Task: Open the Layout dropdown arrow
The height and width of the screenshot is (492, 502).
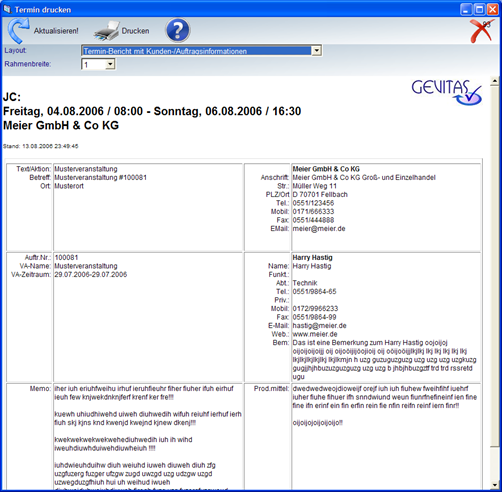Action: tap(316, 51)
